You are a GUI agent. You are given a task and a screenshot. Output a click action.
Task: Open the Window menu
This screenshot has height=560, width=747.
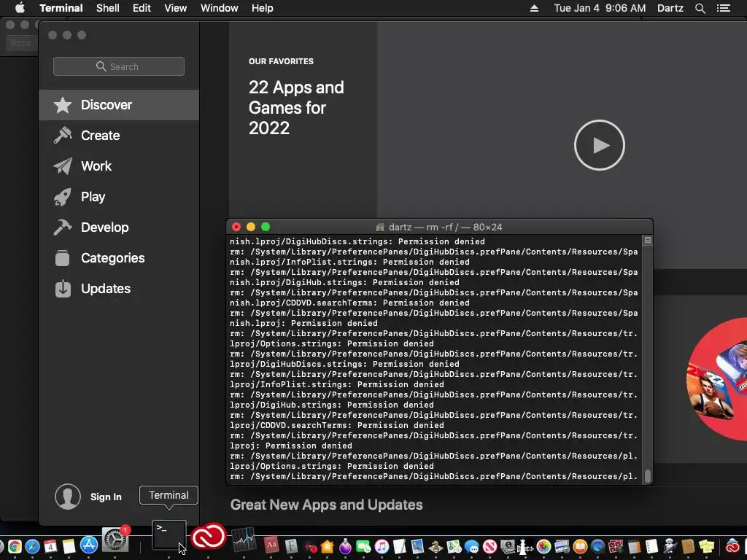[x=219, y=8]
